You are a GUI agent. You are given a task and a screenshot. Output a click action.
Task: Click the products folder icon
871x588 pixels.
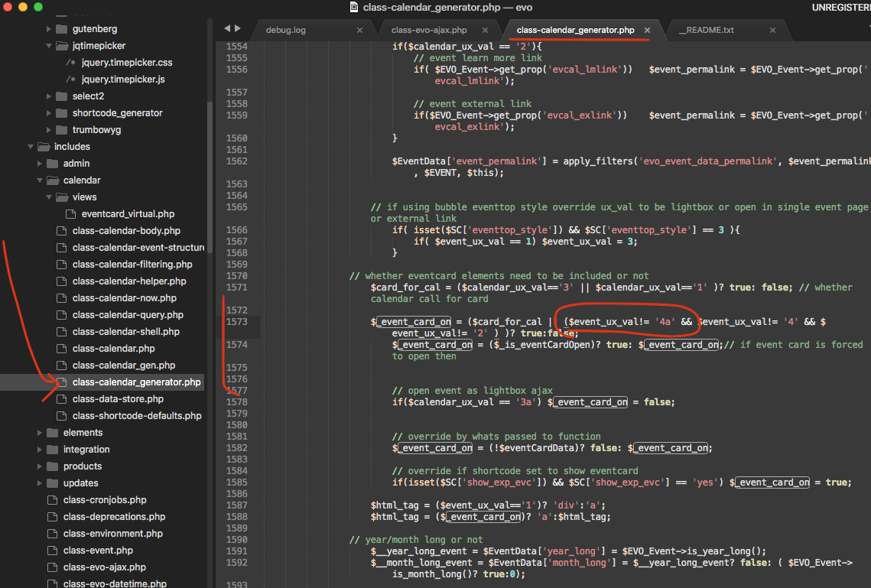[53, 466]
